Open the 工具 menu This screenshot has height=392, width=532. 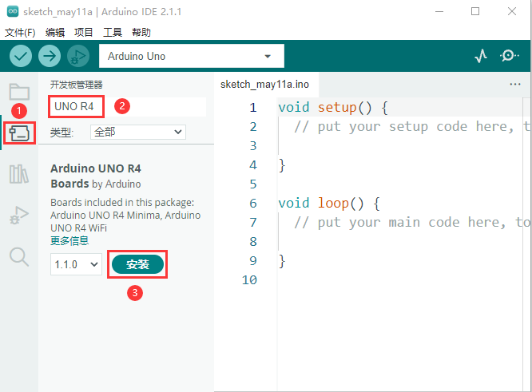point(113,33)
